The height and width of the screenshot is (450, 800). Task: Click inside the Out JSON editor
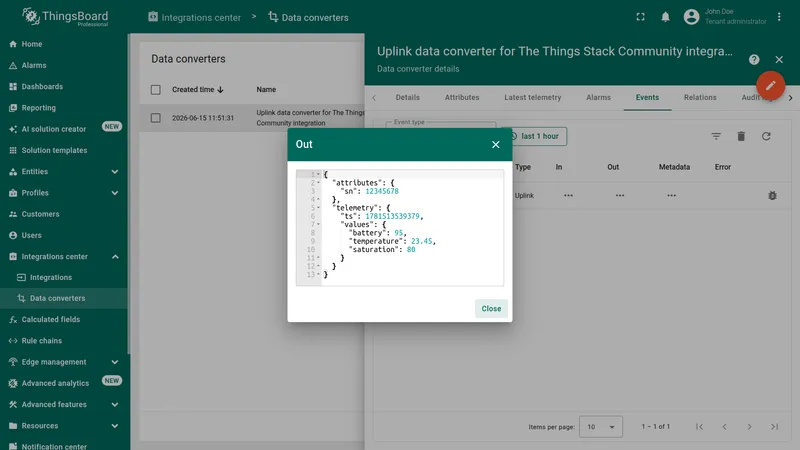point(400,228)
